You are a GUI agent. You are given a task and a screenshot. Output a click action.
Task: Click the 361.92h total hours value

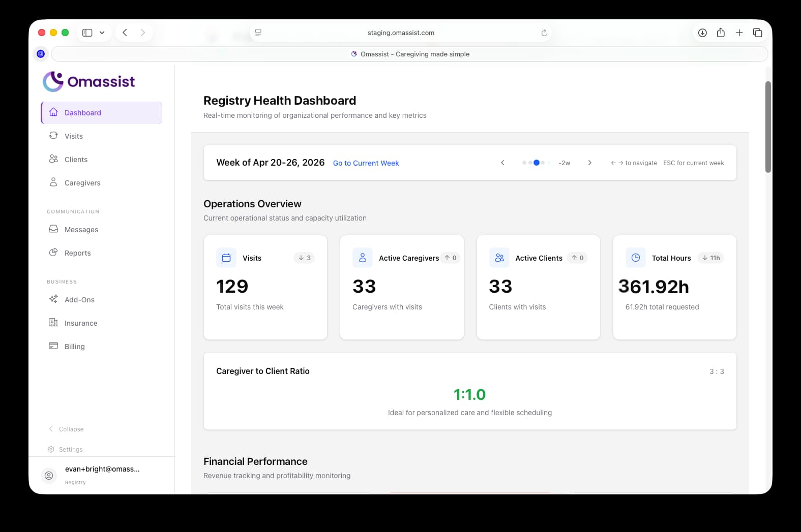(x=654, y=287)
